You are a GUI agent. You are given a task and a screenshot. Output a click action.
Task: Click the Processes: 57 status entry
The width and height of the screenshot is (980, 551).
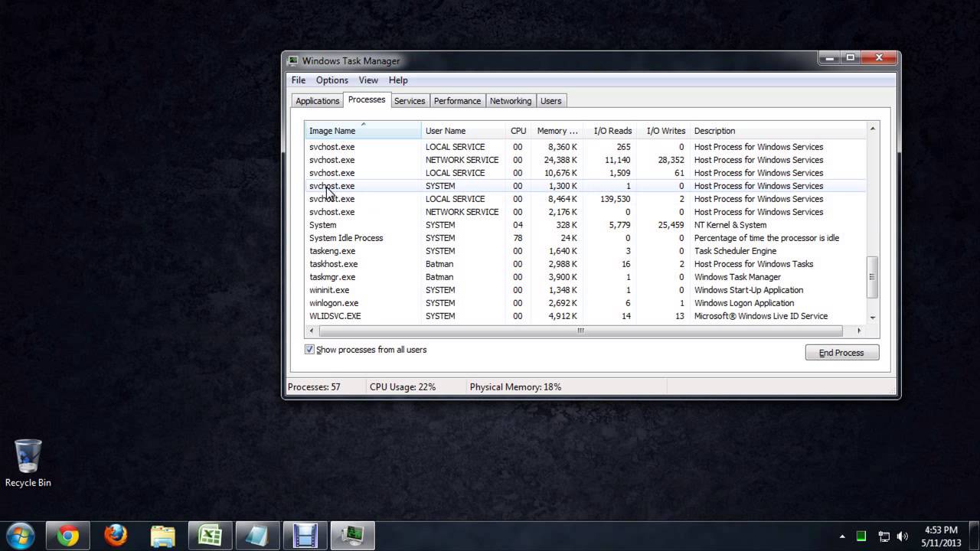tap(314, 387)
